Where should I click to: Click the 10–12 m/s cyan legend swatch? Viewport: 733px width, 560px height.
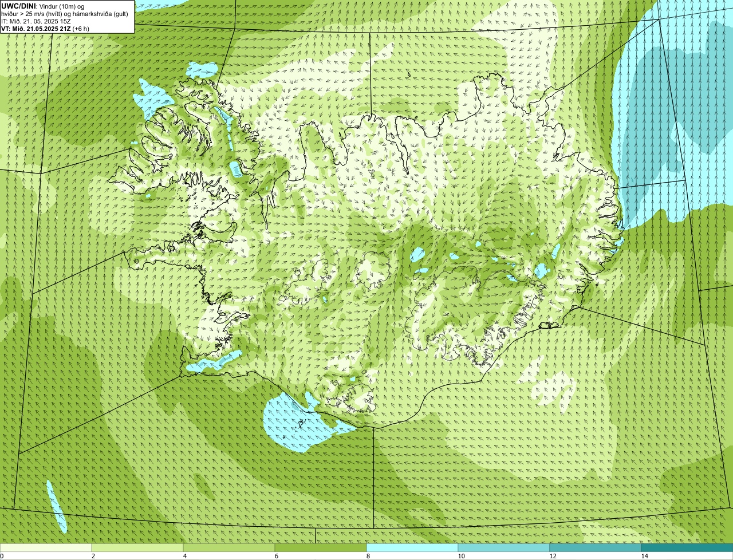click(504, 547)
